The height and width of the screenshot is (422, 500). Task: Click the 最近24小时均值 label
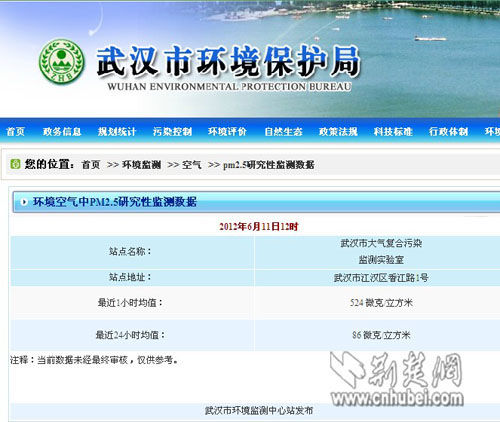coord(130,335)
